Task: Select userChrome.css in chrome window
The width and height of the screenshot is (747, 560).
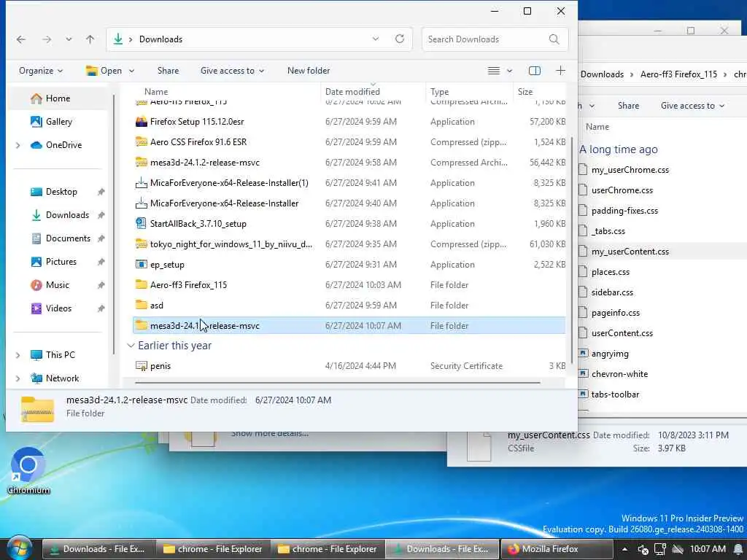Action: pos(622,190)
